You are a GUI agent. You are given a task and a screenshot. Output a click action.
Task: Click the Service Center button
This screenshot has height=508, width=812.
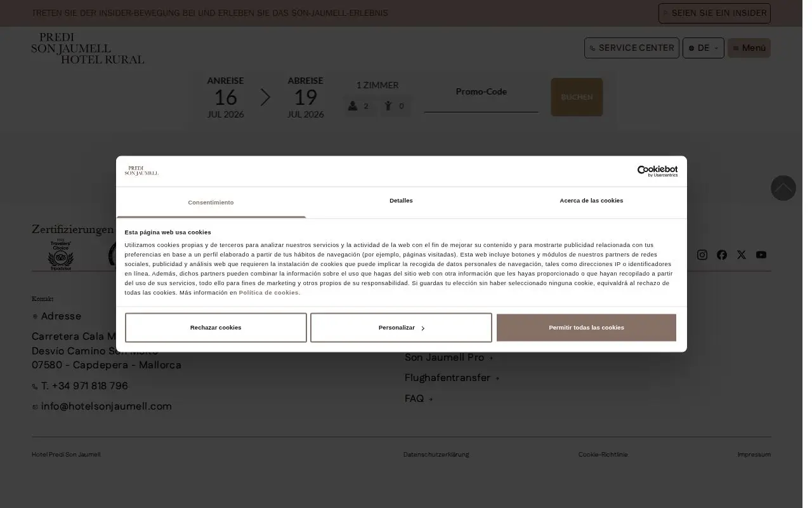631,48
